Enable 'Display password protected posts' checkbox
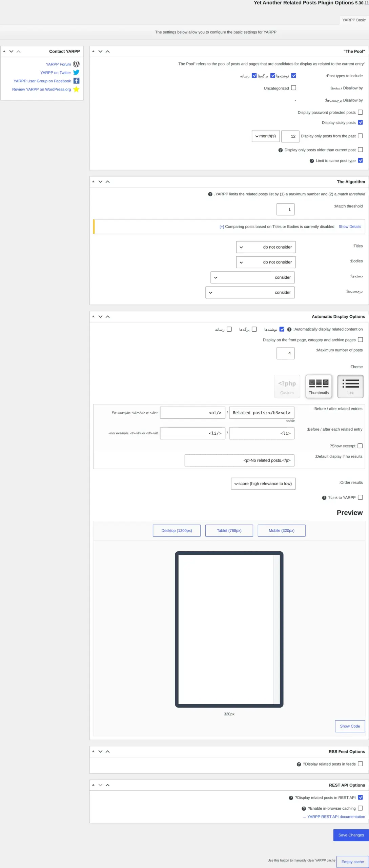 [x=361, y=112]
